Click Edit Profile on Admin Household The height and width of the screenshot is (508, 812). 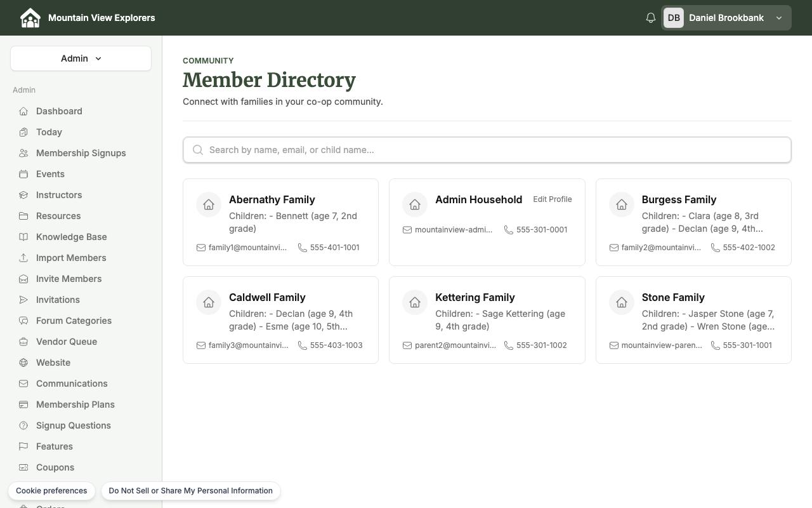553,199
